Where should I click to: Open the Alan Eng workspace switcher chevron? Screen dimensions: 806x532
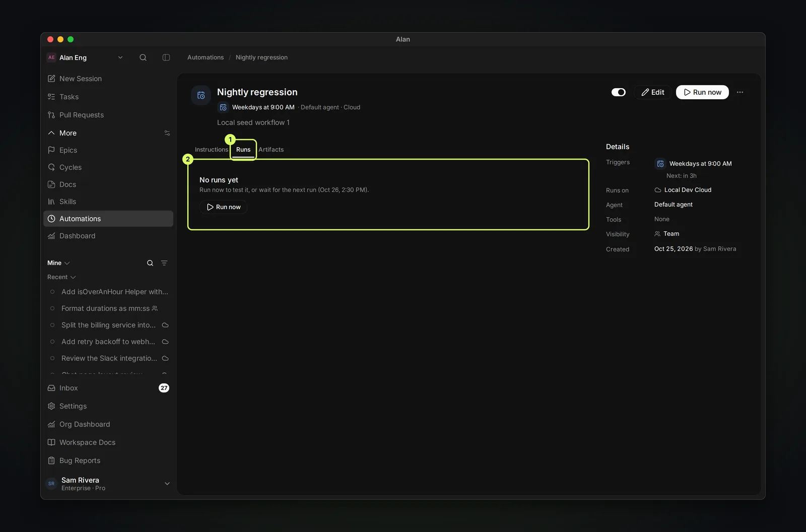tap(120, 57)
